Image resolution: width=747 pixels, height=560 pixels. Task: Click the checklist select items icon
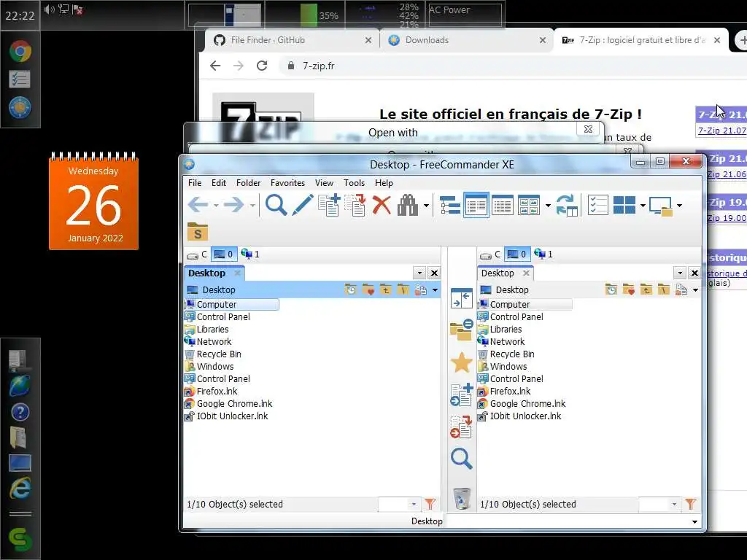pos(598,205)
